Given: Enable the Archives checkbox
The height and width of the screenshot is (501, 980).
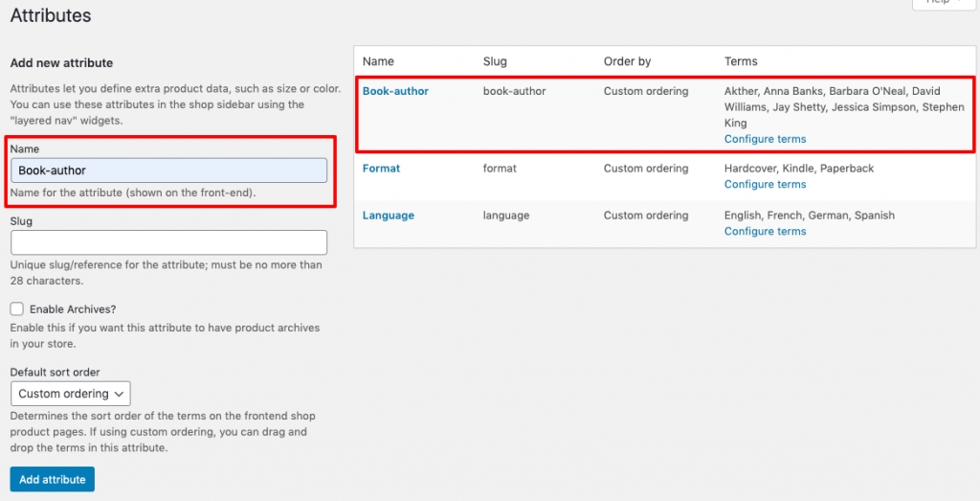Looking at the screenshot, I should point(17,309).
